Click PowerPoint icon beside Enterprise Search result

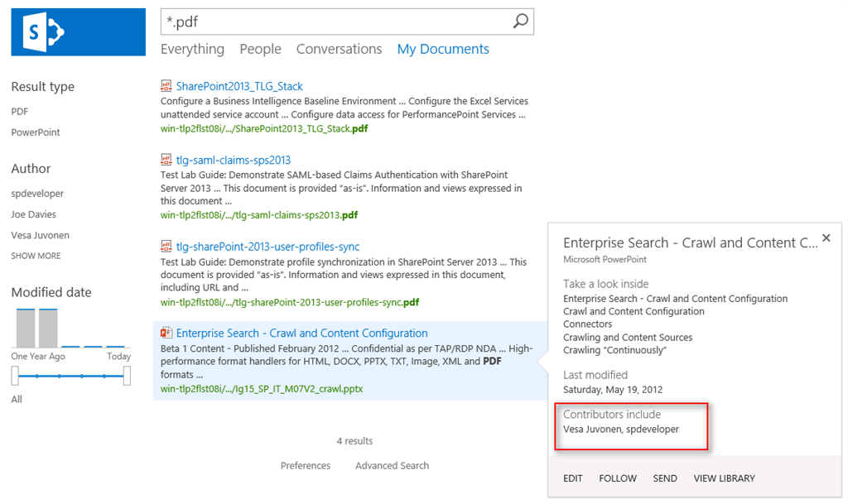166,333
